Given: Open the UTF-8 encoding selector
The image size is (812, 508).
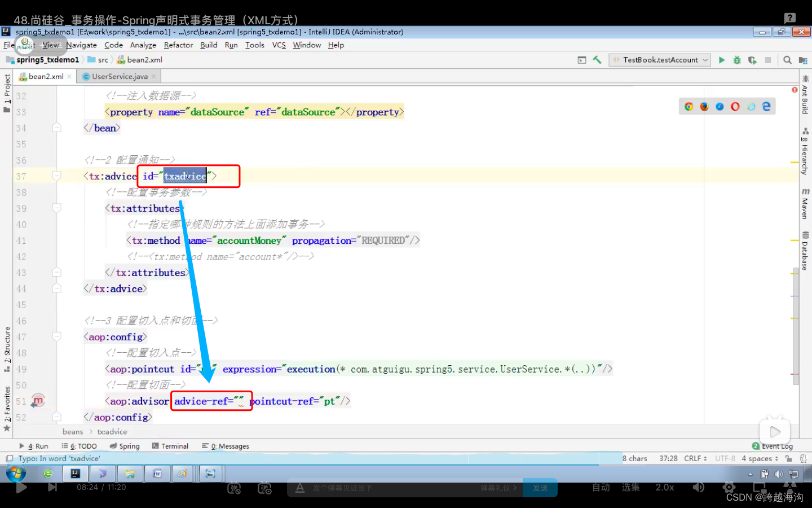Looking at the screenshot, I should (x=725, y=459).
